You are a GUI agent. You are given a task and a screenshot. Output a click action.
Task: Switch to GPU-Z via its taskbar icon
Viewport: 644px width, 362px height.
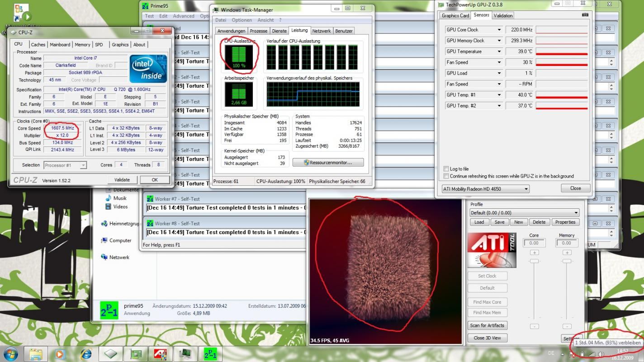click(136, 353)
